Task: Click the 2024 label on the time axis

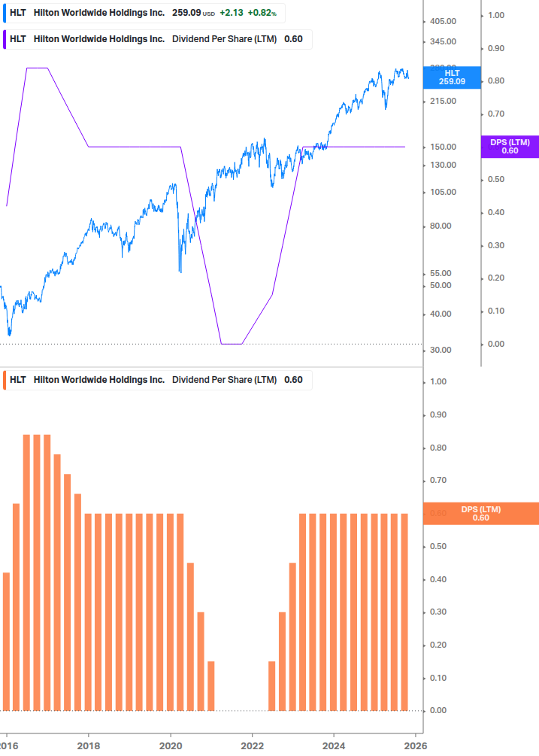Action: [333, 746]
